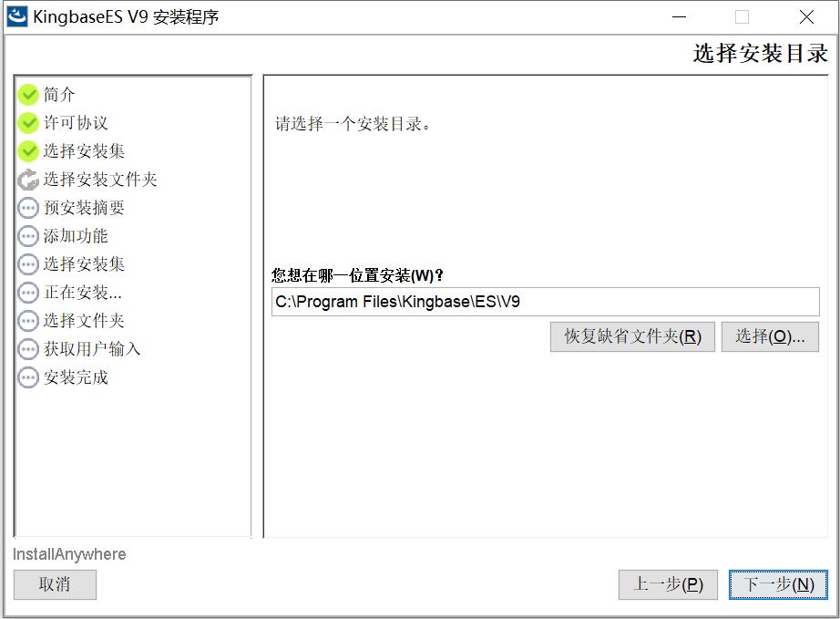The width and height of the screenshot is (840, 619).
Task: Click the green checkmark icon beside 许可协议
Action: 28,123
